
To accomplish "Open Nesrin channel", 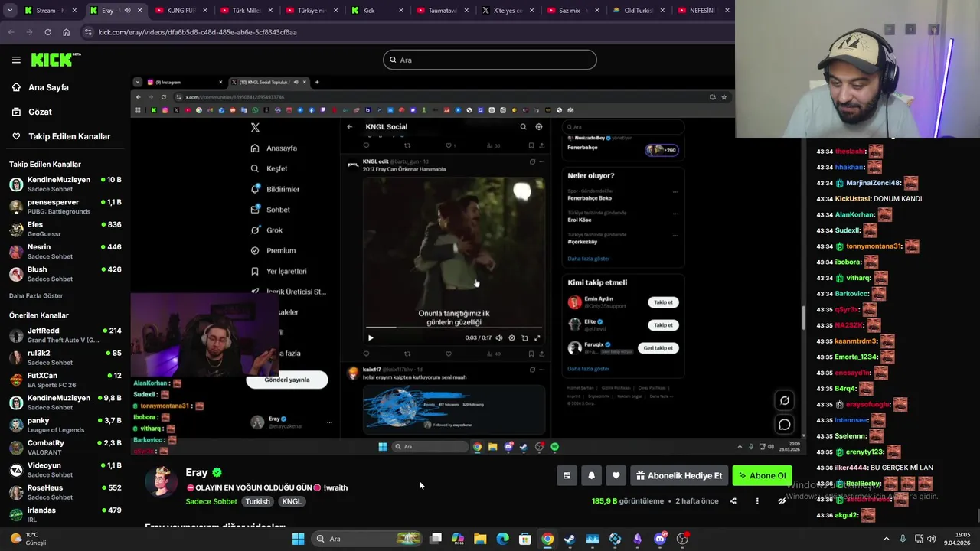I will point(65,252).
